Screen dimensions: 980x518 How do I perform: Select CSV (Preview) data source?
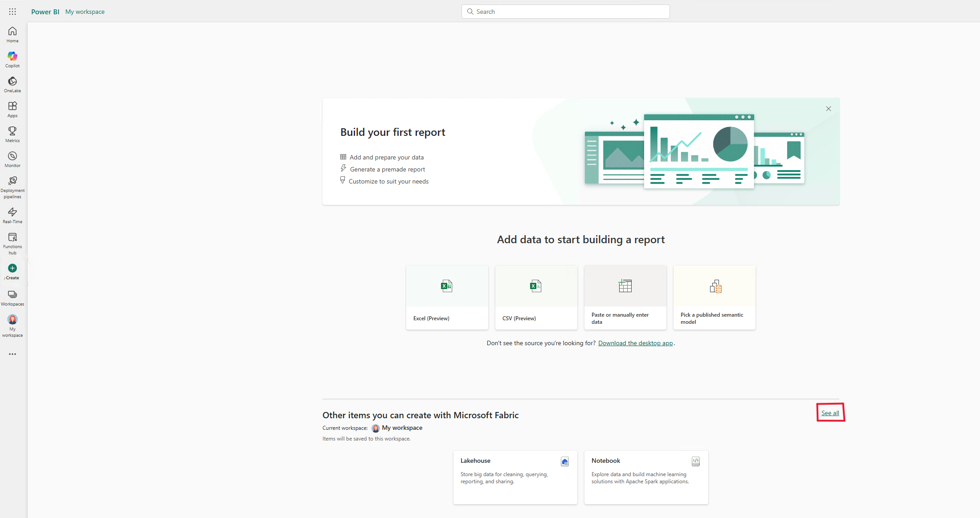pos(535,297)
